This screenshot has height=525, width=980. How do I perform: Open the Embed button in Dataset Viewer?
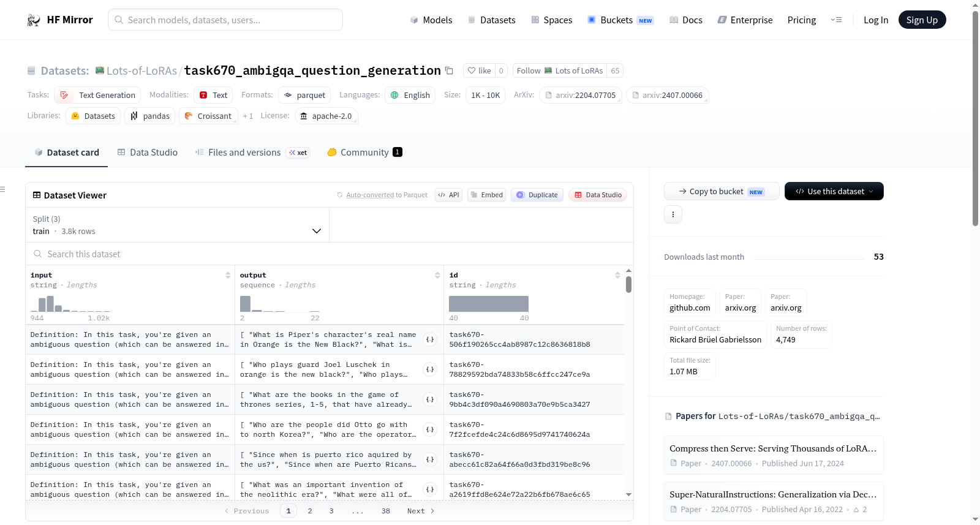click(486, 195)
